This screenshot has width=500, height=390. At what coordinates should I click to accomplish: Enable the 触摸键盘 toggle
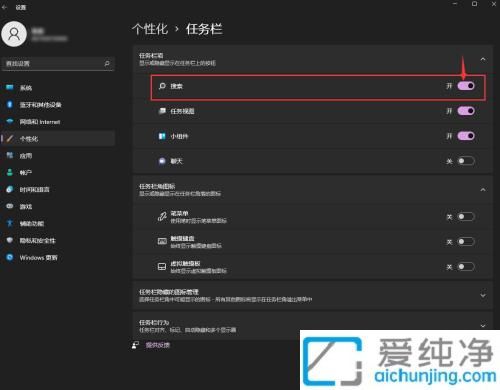pyautogui.click(x=466, y=241)
